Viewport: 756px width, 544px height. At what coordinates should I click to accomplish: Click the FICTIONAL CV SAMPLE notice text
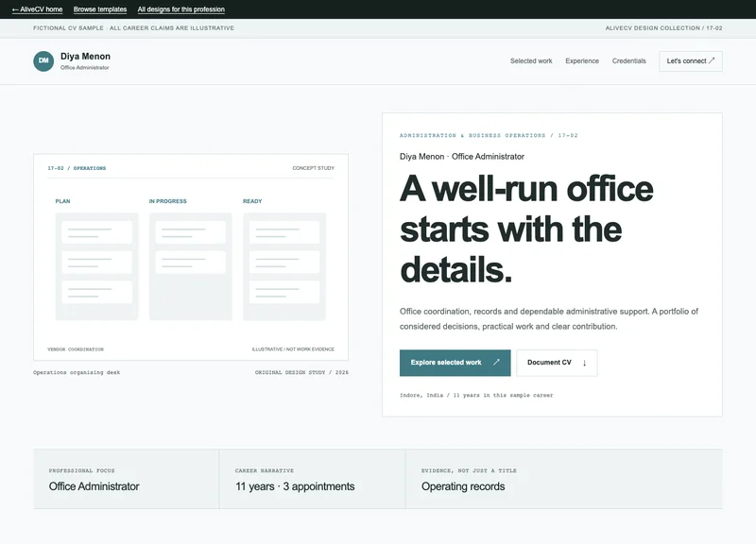133,28
